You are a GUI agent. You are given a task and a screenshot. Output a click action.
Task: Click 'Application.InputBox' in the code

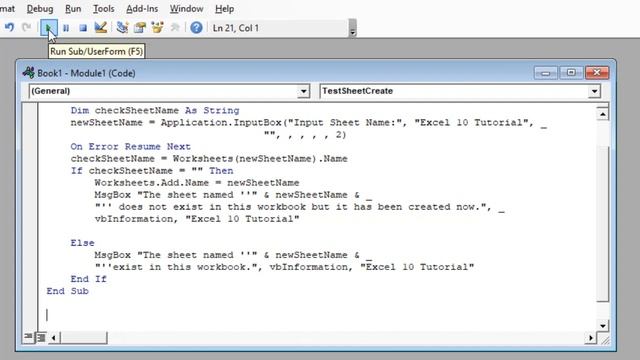221,122
